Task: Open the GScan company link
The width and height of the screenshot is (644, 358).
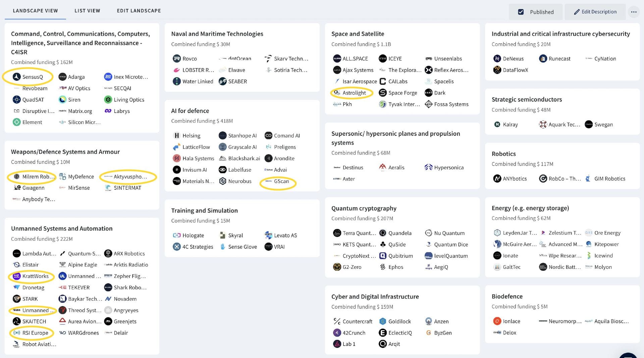Action: (281, 181)
